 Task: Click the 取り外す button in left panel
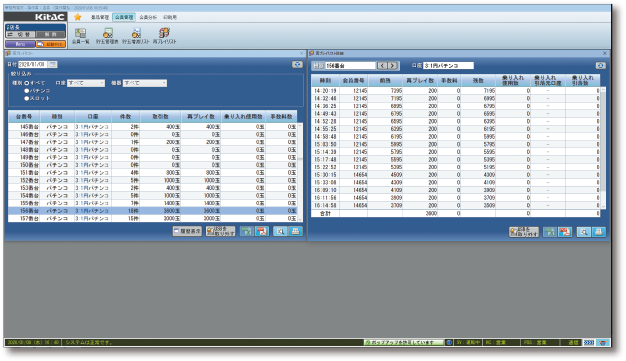click(x=220, y=231)
